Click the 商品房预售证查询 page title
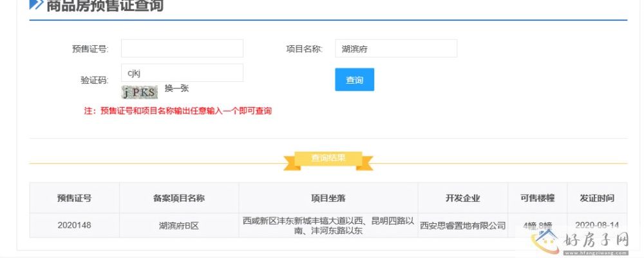This screenshot has width=644, height=258. tap(105, 6)
